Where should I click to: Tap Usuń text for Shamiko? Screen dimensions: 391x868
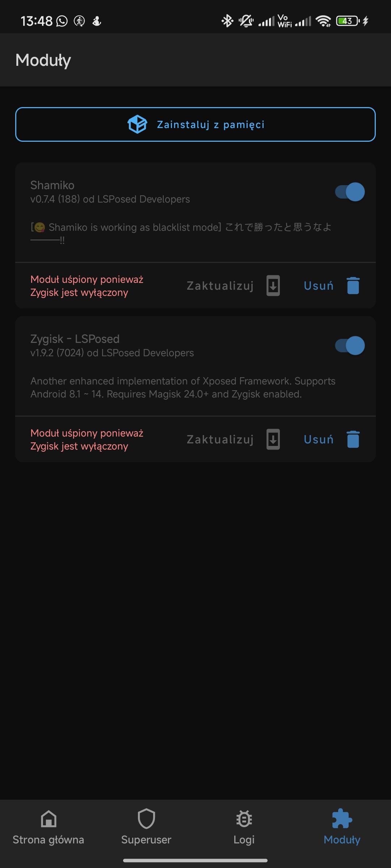(319, 286)
